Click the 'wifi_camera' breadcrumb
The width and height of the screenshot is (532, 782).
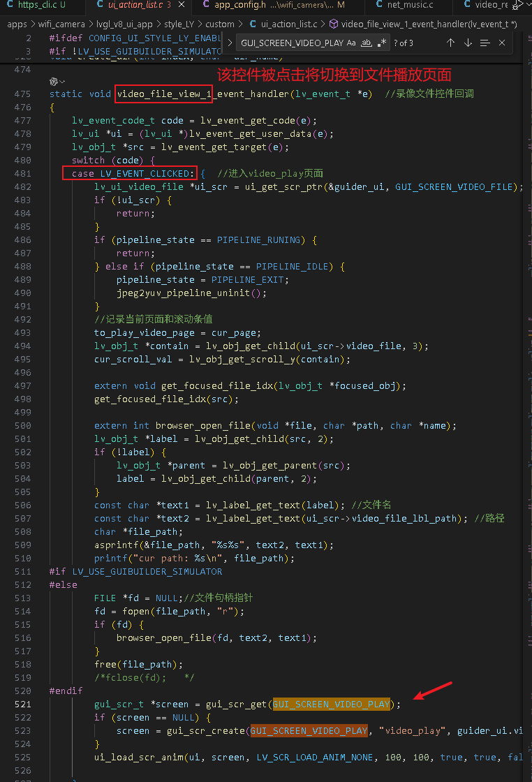61,24
